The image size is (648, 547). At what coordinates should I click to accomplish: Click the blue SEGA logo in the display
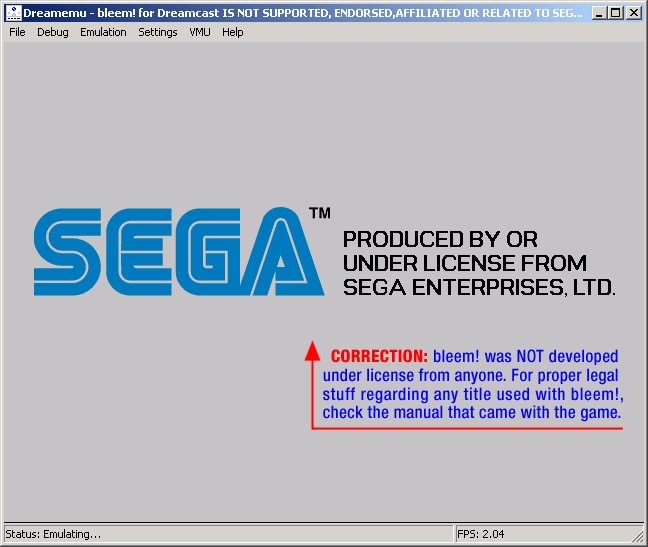point(179,252)
